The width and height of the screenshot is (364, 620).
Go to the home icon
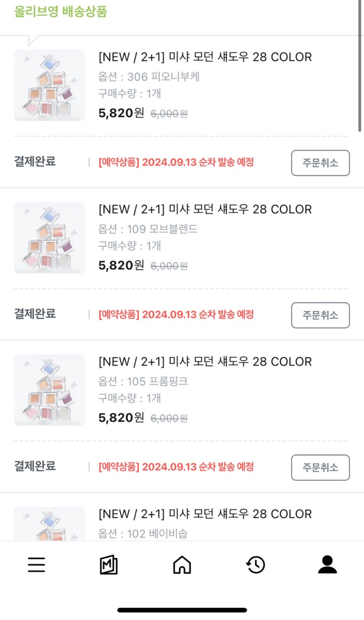pyautogui.click(x=182, y=565)
